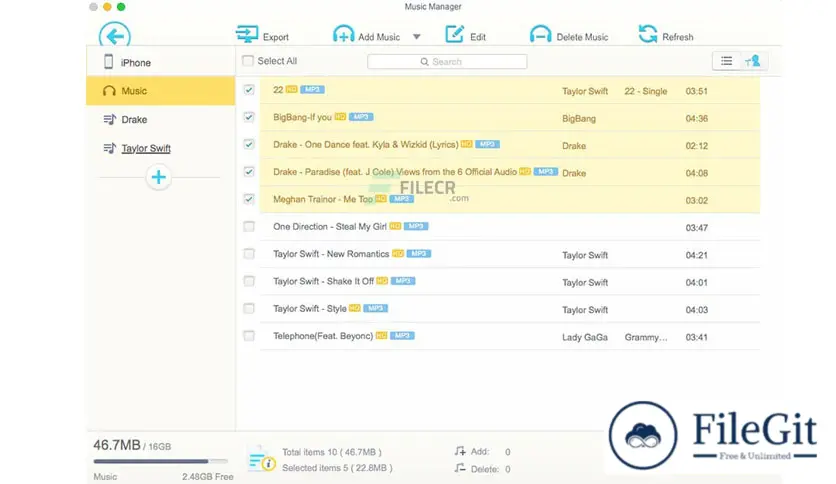Click the Export label
This screenshot has height=484, width=836.
[x=276, y=37]
